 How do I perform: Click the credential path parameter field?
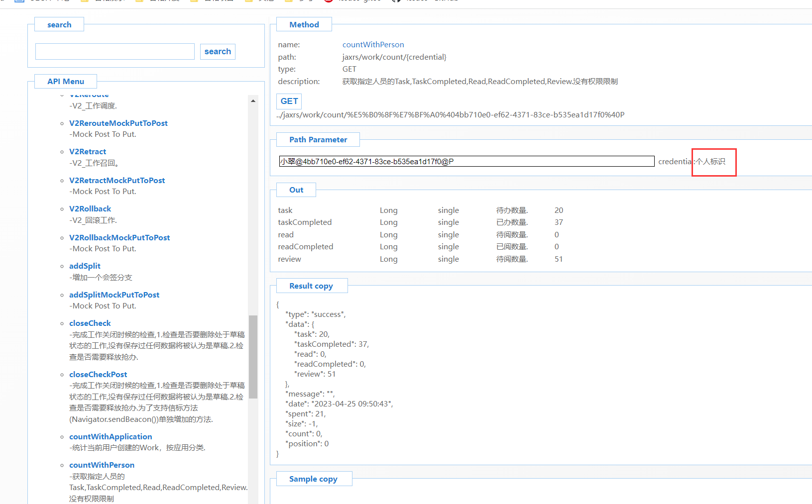pos(466,162)
